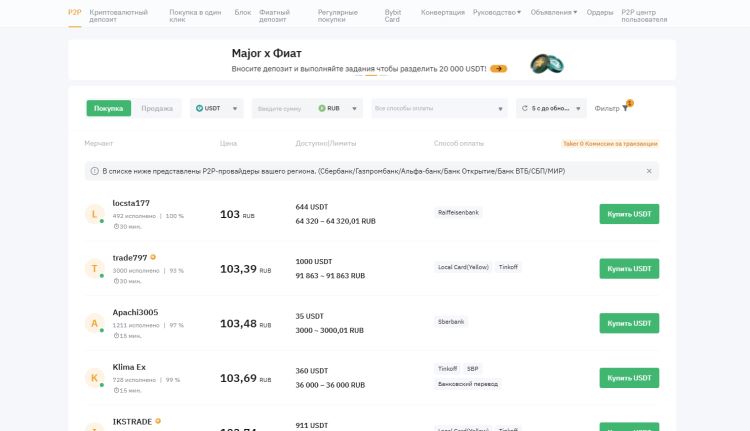Click the info icon in region notice
Screen dimensions: 750x431
95,171
